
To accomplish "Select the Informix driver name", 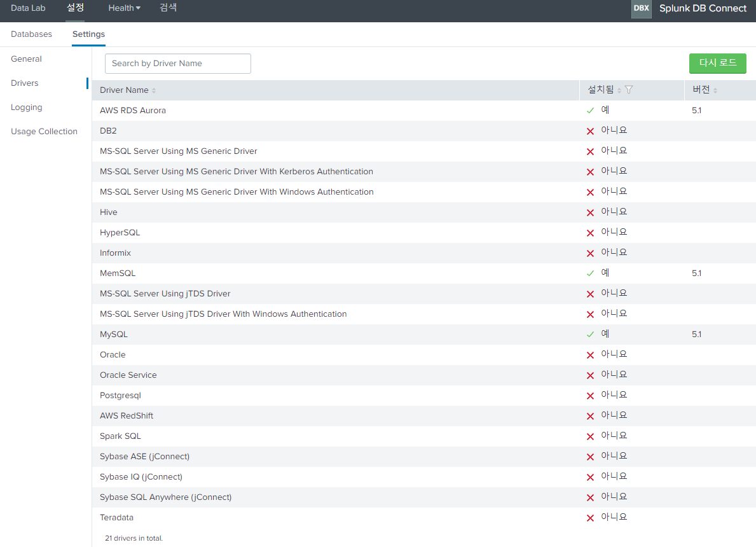I will click(115, 253).
